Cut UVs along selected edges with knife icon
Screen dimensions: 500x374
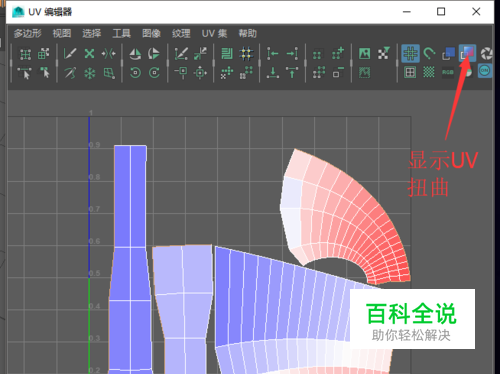click(x=70, y=53)
